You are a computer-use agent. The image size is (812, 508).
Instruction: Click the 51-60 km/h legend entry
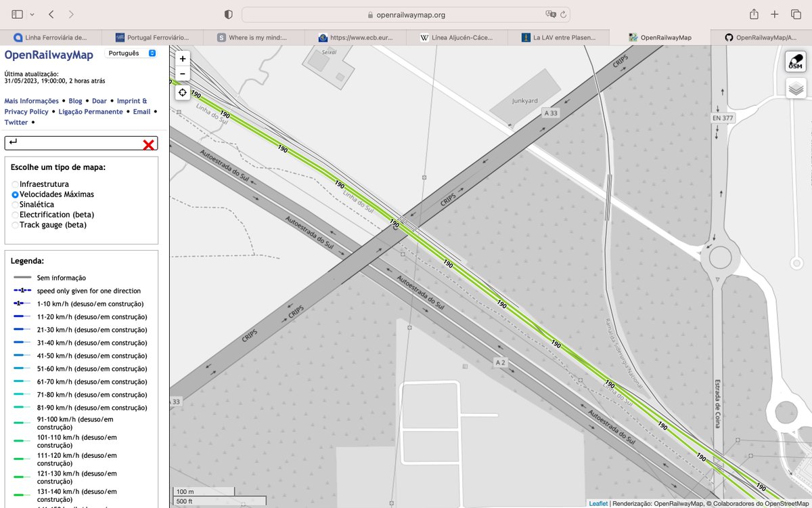(x=92, y=369)
